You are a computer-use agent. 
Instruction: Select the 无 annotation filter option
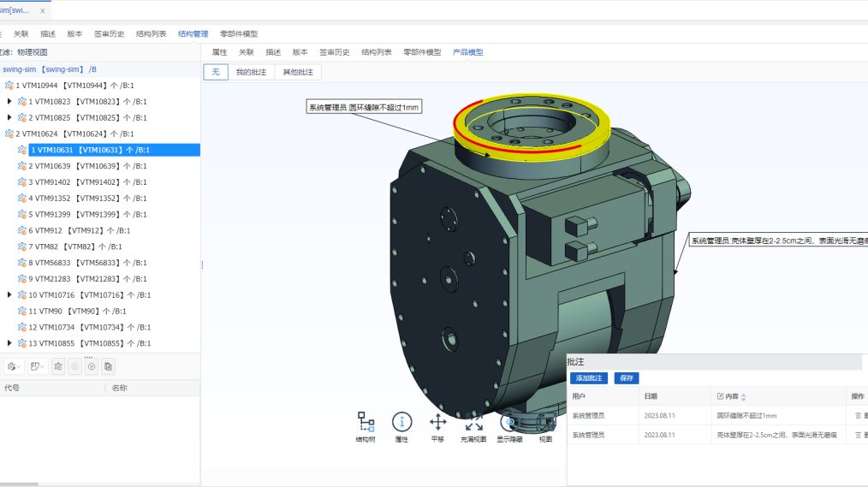pos(216,72)
